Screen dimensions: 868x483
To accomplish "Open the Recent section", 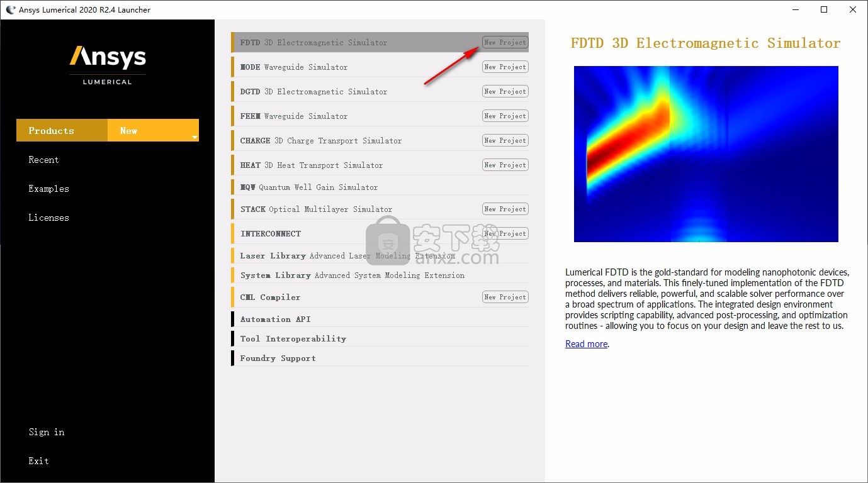I will (x=43, y=160).
